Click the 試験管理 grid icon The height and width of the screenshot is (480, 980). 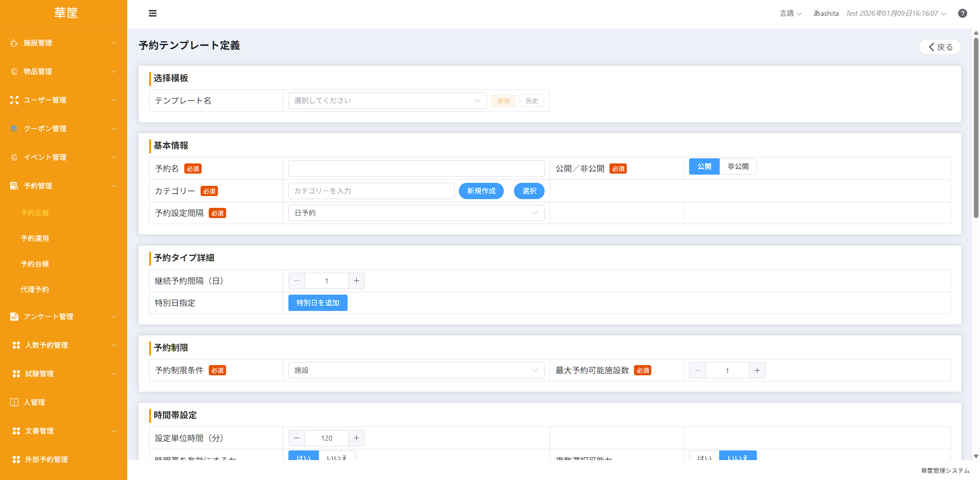click(x=16, y=374)
